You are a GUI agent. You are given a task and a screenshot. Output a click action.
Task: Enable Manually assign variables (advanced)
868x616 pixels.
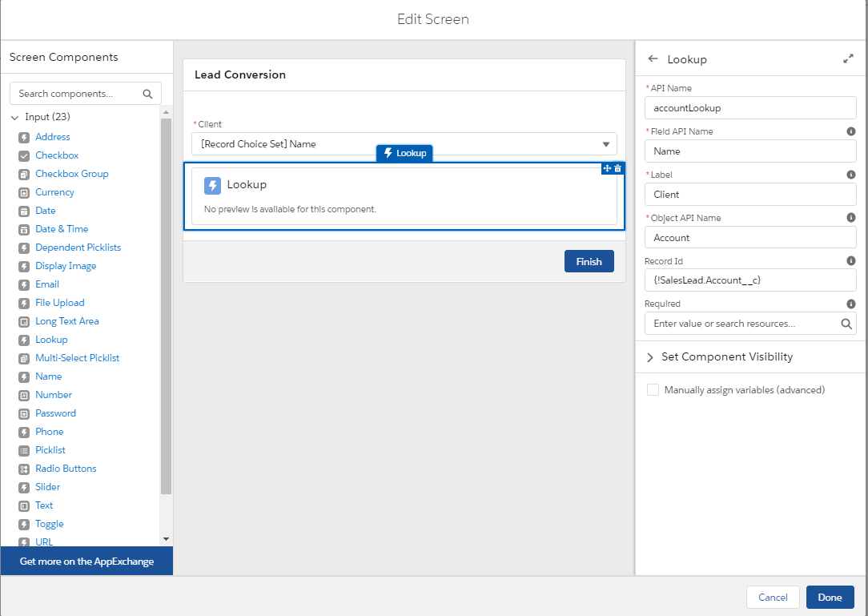pos(653,389)
